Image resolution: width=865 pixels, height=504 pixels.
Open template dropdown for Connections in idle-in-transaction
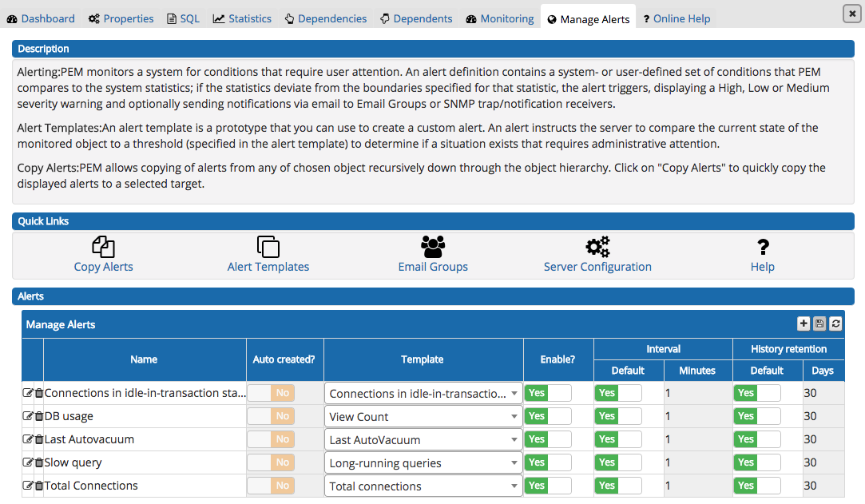pyautogui.click(x=423, y=393)
